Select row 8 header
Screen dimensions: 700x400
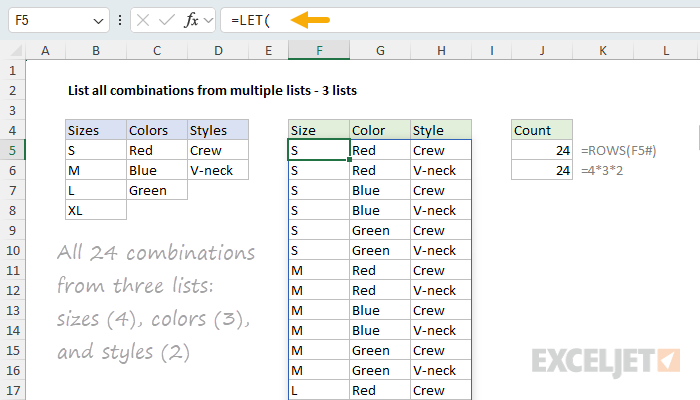12,210
